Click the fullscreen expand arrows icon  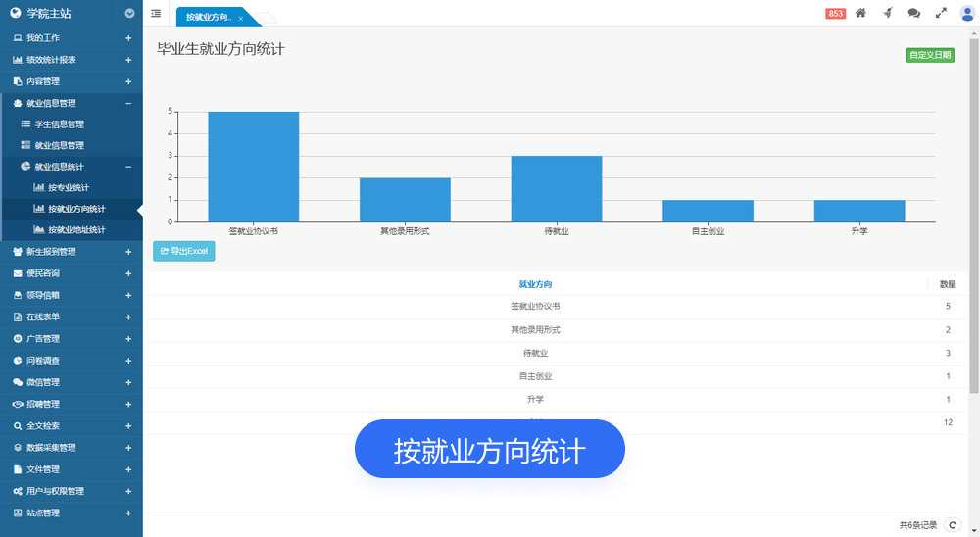tap(941, 13)
